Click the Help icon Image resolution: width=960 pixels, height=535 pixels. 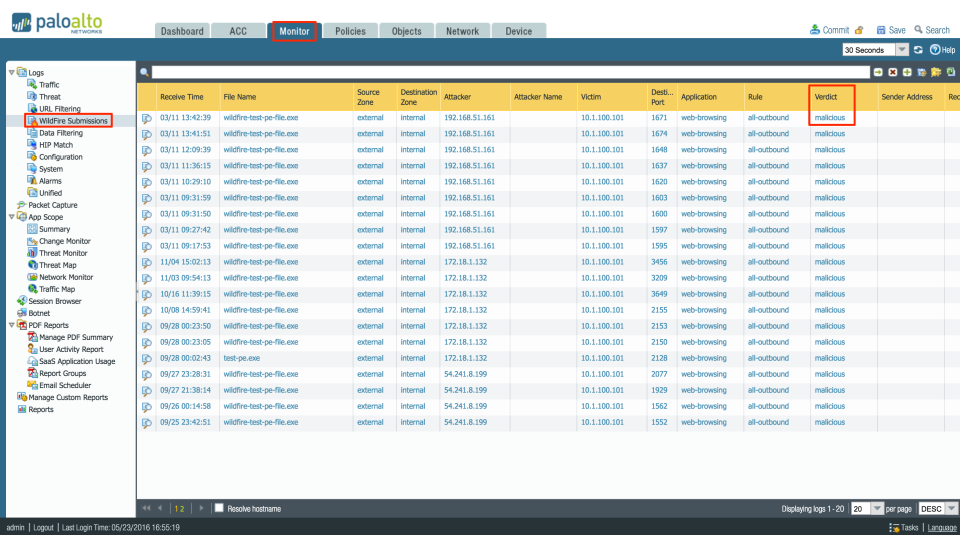tap(934, 50)
